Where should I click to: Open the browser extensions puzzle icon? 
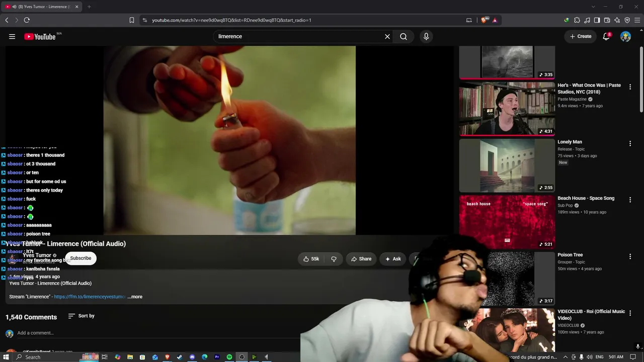(577, 20)
